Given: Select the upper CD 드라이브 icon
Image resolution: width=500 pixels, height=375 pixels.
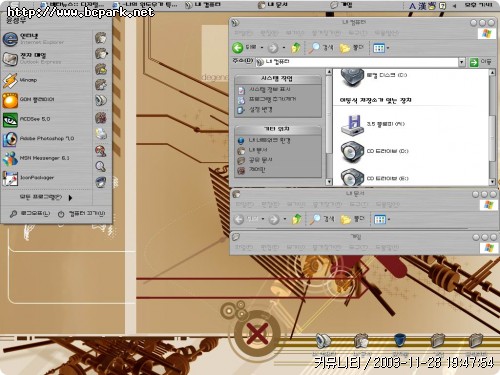Looking at the screenshot, I should coord(352,151).
